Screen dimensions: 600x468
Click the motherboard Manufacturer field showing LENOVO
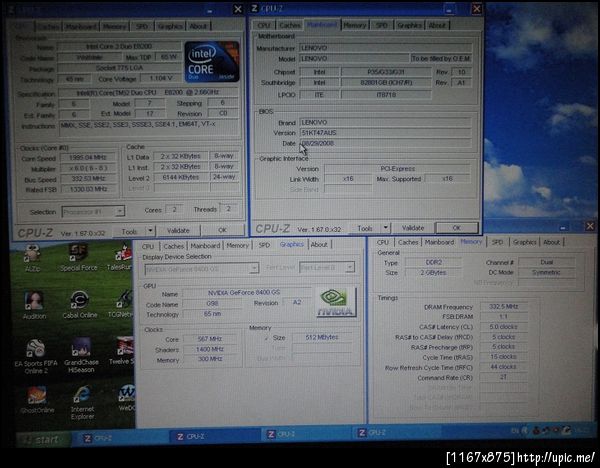point(386,48)
